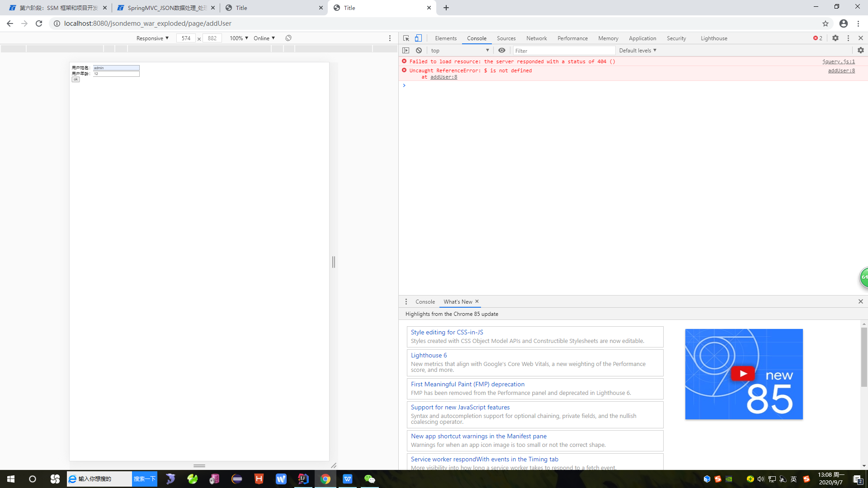Open the Network tab
Image resolution: width=868 pixels, height=488 pixels.
[537, 38]
